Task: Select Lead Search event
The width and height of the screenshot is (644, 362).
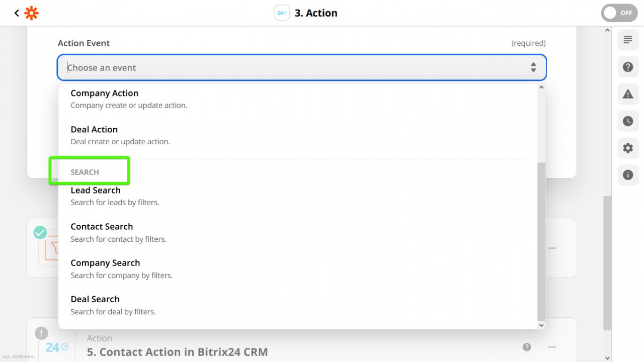Action: 298,196
